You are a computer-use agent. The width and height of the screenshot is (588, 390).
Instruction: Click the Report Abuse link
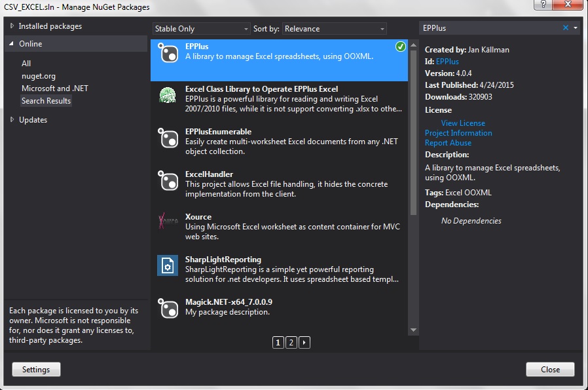point(448,143)
